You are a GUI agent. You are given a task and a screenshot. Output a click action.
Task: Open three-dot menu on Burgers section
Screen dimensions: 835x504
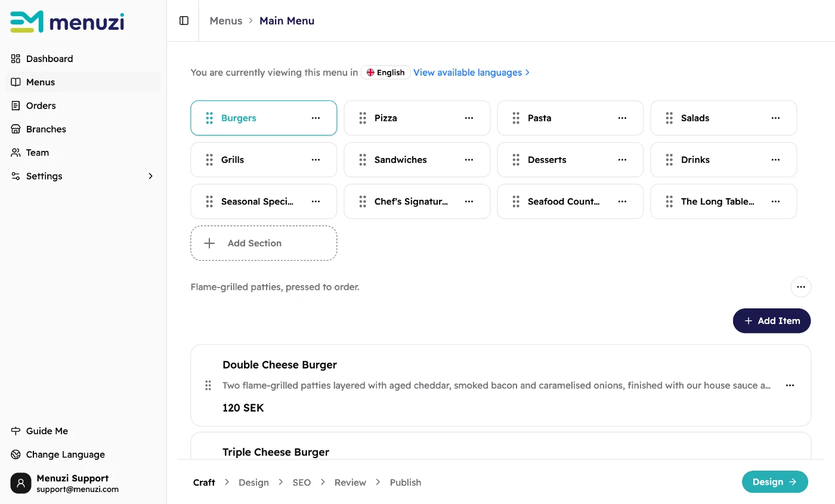(x=316, y=118)
